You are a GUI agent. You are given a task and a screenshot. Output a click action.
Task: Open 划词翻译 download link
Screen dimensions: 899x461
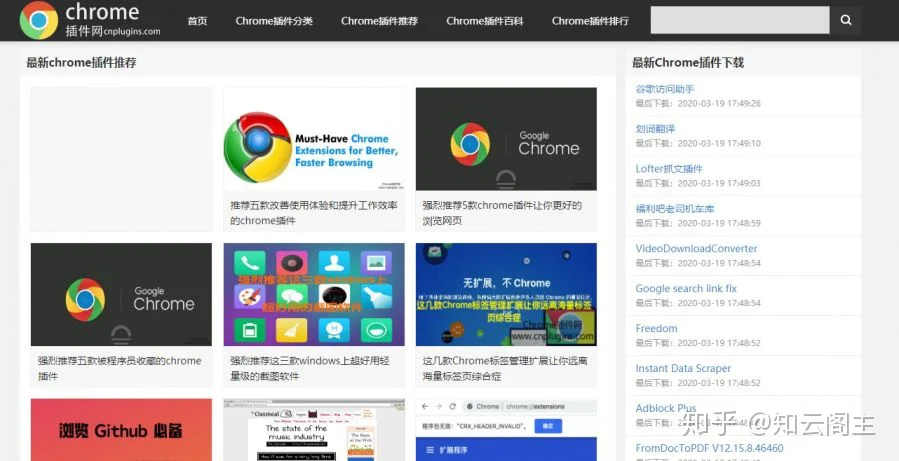(655, 129)
